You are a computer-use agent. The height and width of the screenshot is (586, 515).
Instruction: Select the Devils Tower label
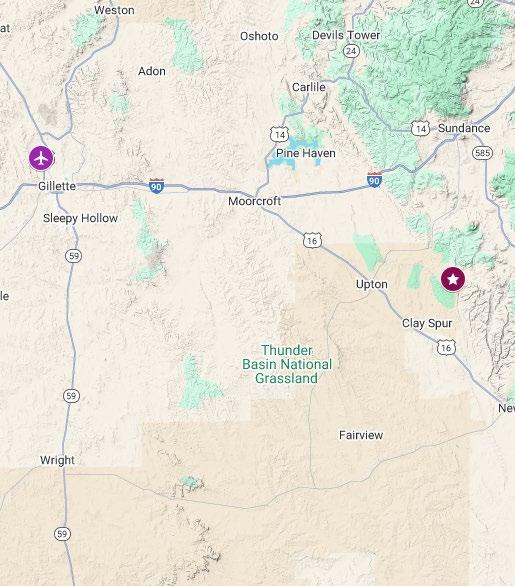click(x=346, y=35)
